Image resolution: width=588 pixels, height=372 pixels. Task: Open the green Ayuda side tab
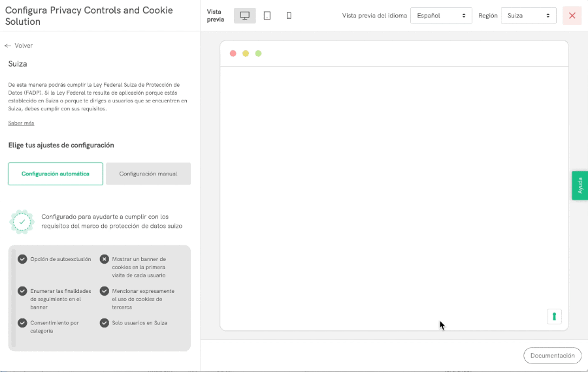pyautogui.click(x=580, y=185)
